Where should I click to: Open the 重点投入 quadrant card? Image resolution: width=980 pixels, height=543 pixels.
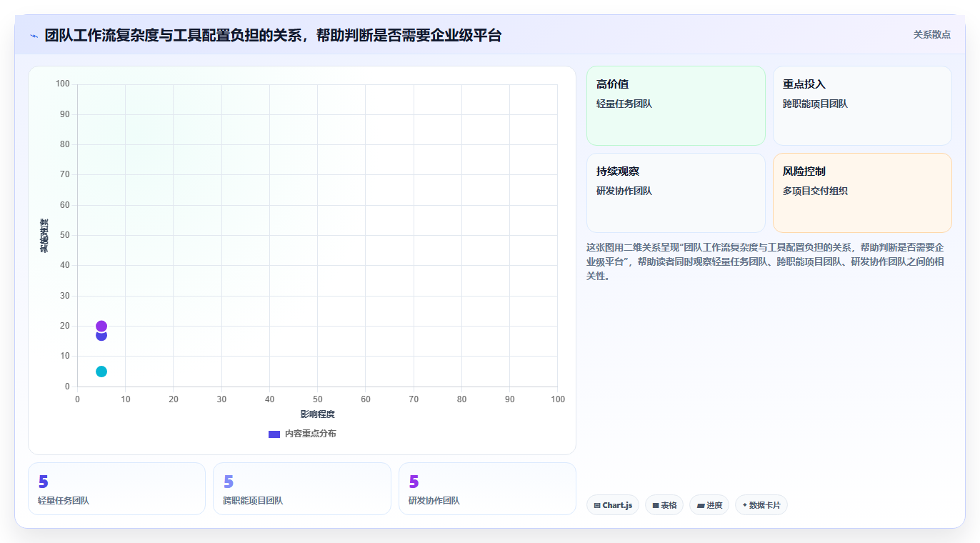(x=862, y=106)
